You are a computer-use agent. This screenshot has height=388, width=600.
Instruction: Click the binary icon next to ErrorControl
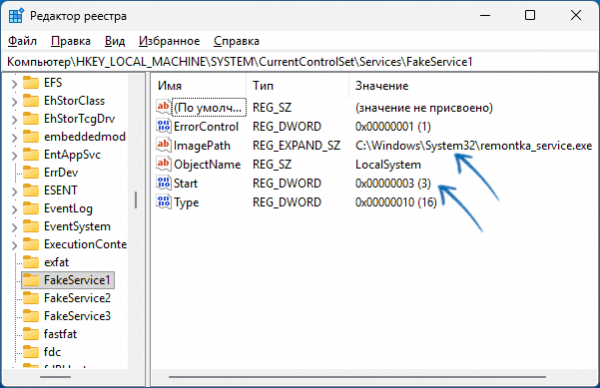pyautogui.click(x=163, y=126)
